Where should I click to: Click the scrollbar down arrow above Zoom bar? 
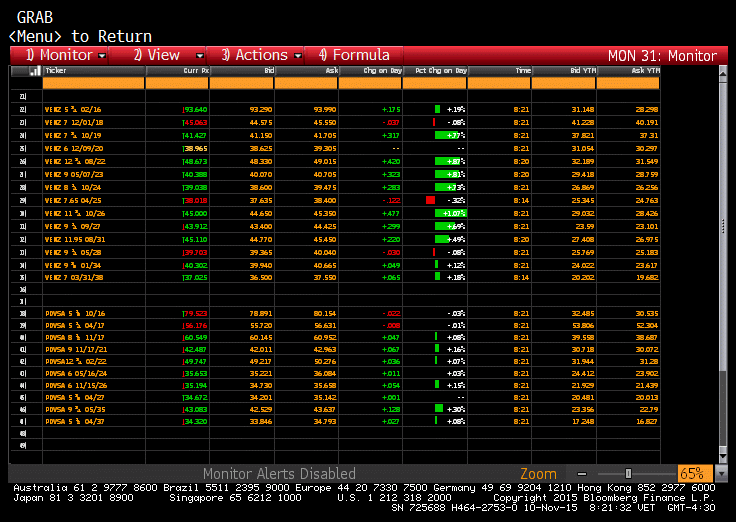723,457
